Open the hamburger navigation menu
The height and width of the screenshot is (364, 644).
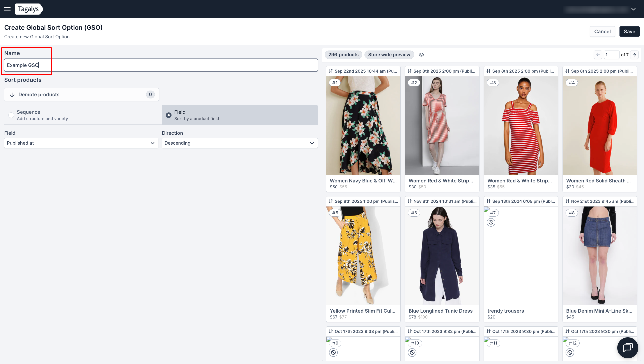click(x=7, y=9)
